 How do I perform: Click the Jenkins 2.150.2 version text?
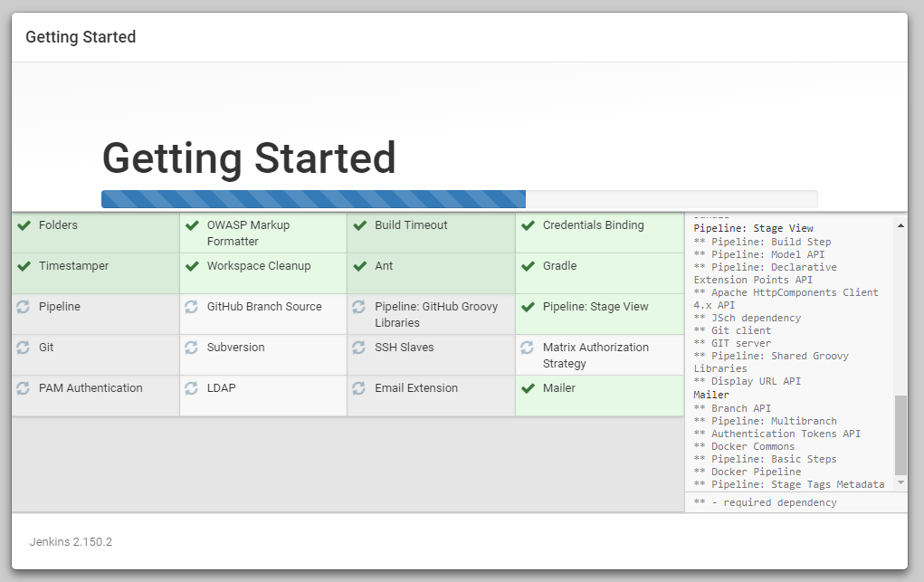[71, 541]
